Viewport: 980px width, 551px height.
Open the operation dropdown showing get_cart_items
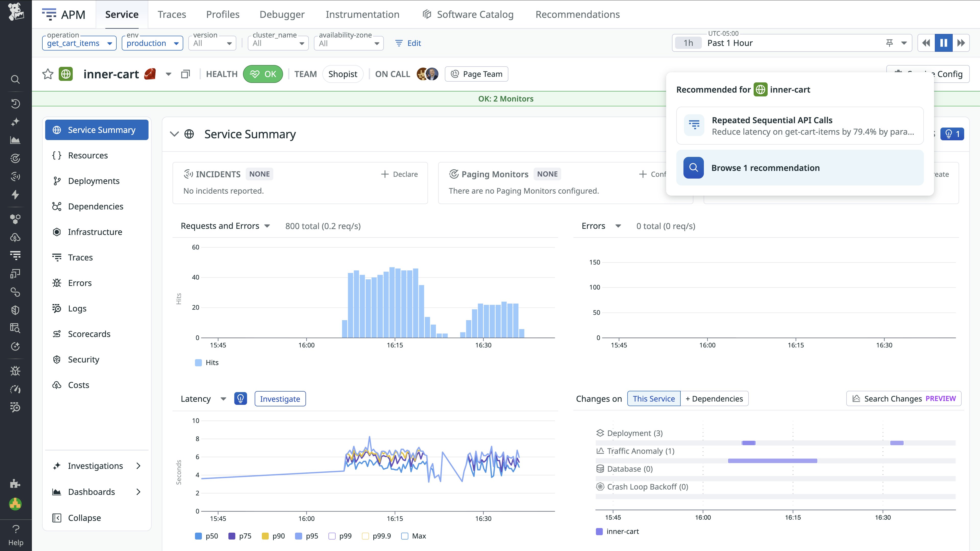pyautogui.click(x=79, y=43)
